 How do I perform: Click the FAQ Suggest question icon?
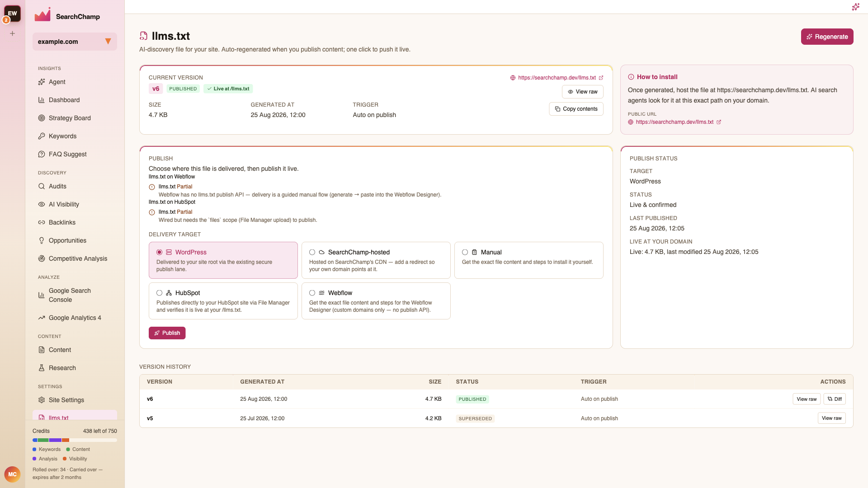[42, 154]
